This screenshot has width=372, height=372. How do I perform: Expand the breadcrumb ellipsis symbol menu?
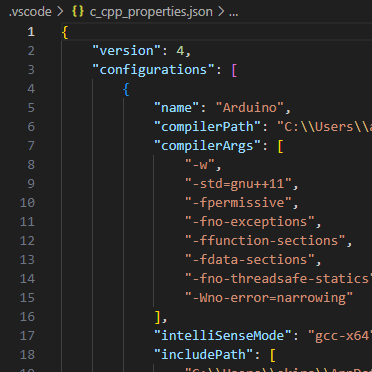[233, 12]
